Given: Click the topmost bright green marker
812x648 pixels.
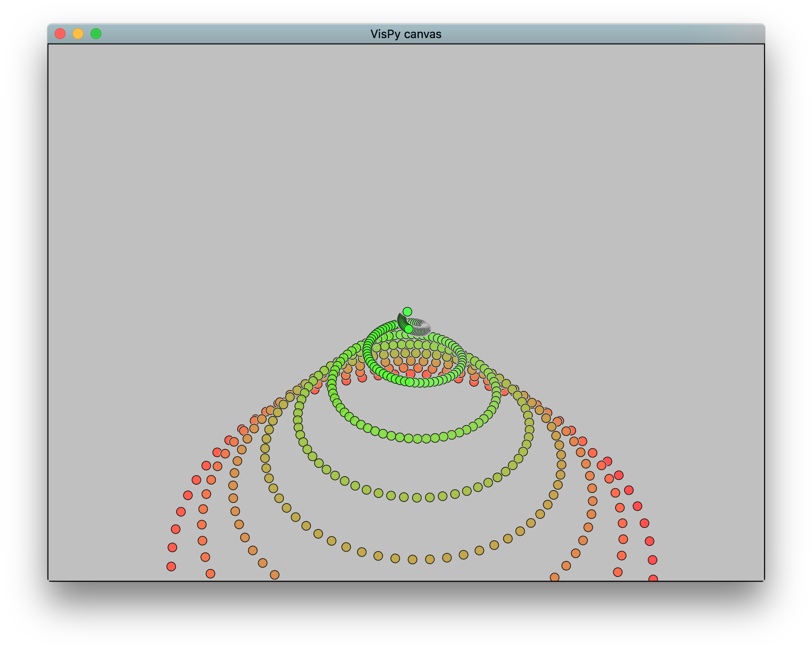Looking at the screenshot, I should tap(407, 312).
